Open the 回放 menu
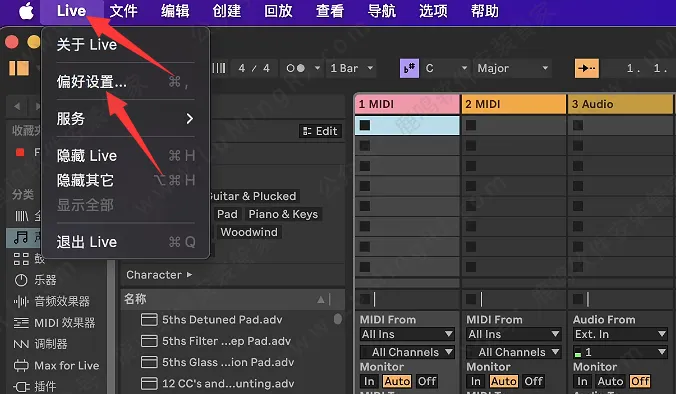 click(x=278, y=11)
